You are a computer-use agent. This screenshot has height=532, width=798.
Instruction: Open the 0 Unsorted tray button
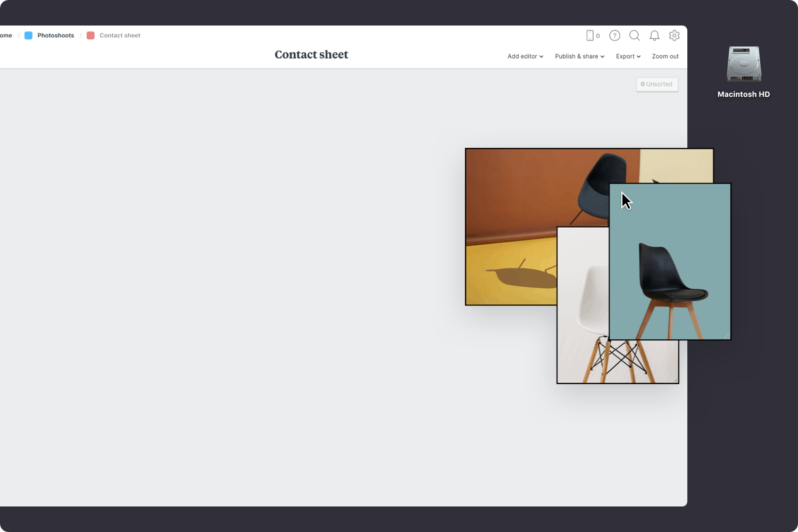click(x=657, y=84)
